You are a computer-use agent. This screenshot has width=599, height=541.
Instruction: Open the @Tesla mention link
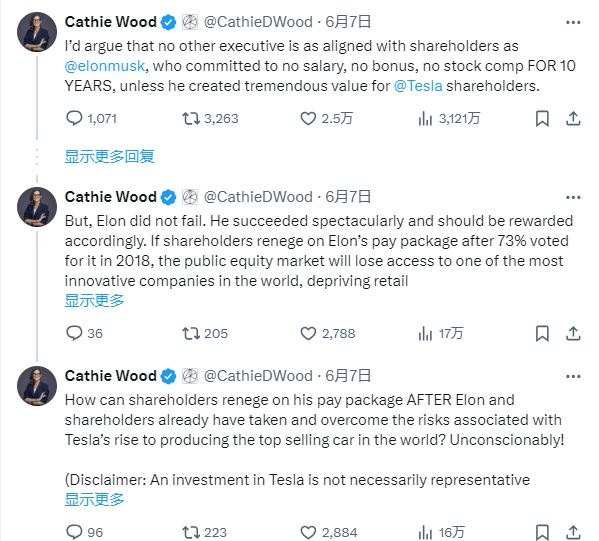(418, 86)
